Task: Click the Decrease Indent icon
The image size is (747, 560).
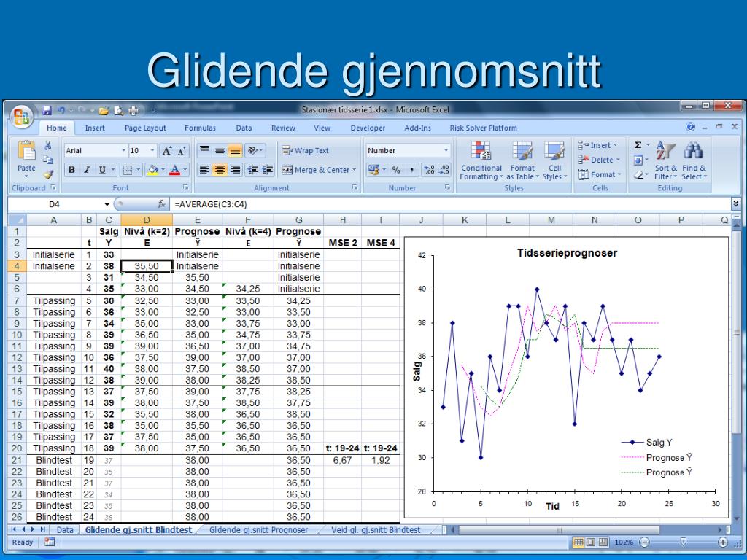Action: tap(253, 170)
